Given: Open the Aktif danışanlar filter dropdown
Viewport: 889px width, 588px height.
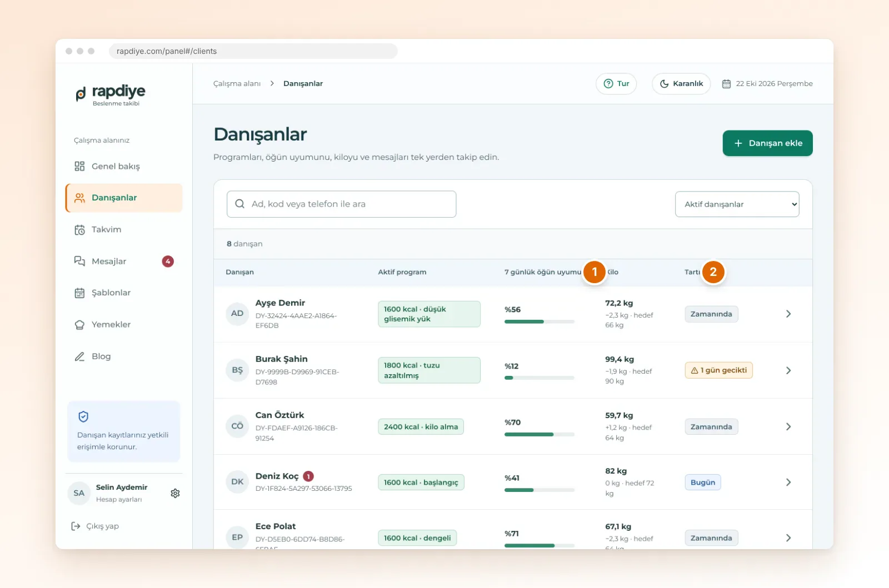Looking at the screenshot, I should click(x=737, y=204).
